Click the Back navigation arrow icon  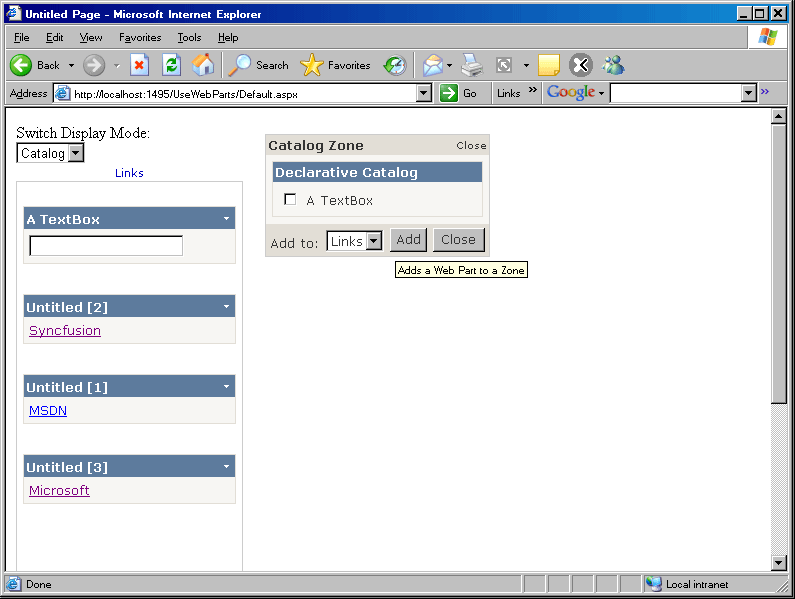pos(22,65)
